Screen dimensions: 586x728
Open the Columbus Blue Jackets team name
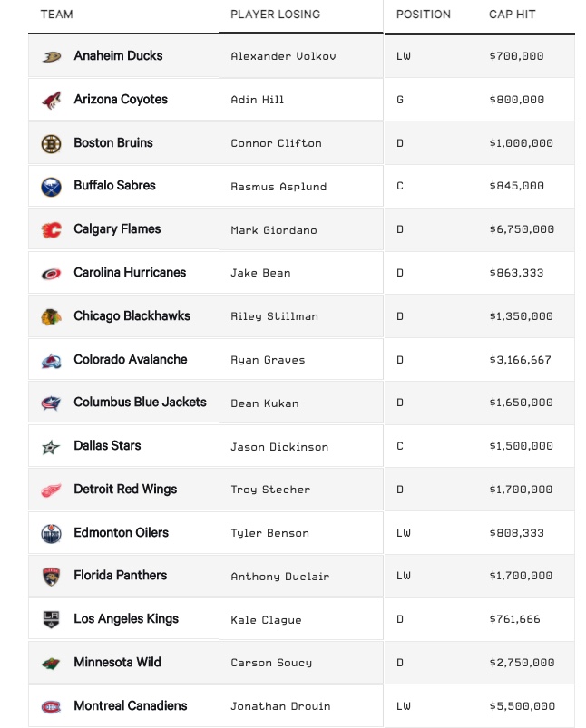click(140, 402)
